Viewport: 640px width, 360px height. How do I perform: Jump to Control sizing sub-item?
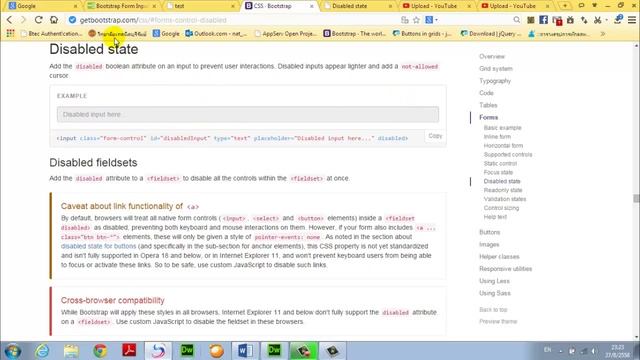[501, 208]
